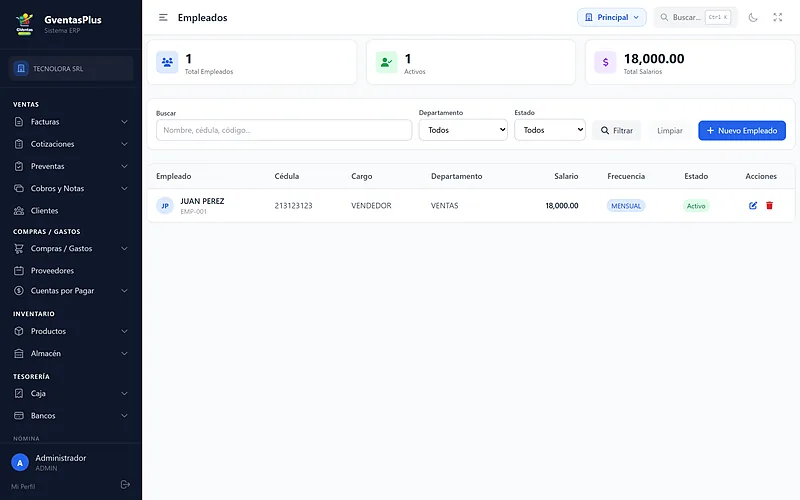Click the GventasPlus logo icon

point(24,23)
